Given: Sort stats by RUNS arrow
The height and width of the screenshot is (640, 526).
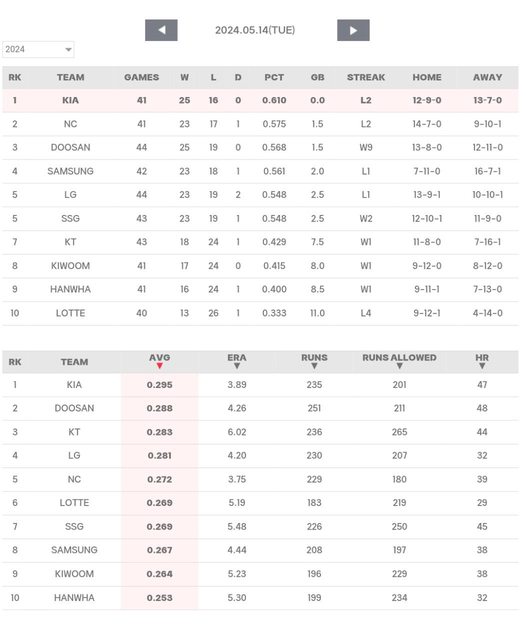Looking at the screenshot, I should pos(314,366).
